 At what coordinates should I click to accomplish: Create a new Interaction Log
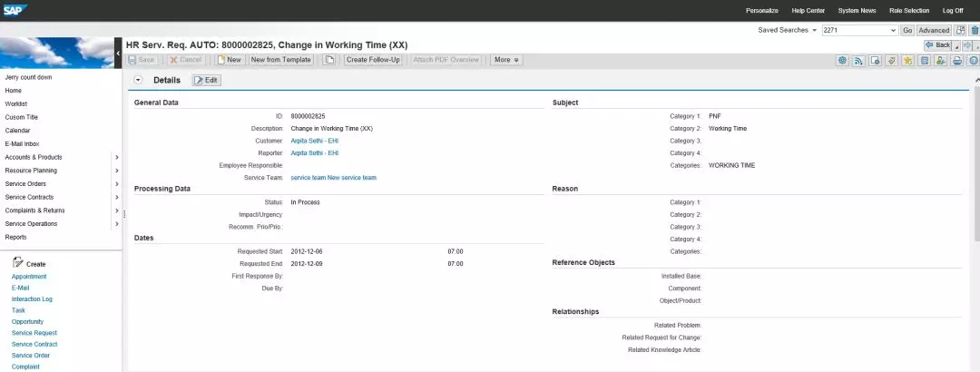(x=32, y=299)
